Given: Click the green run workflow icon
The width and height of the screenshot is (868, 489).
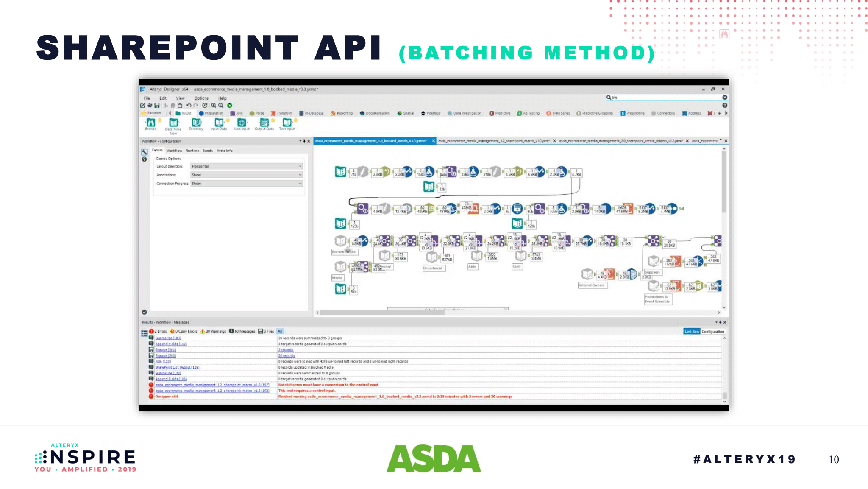Looking at the screenshot, I should click(x=230, y=106).
